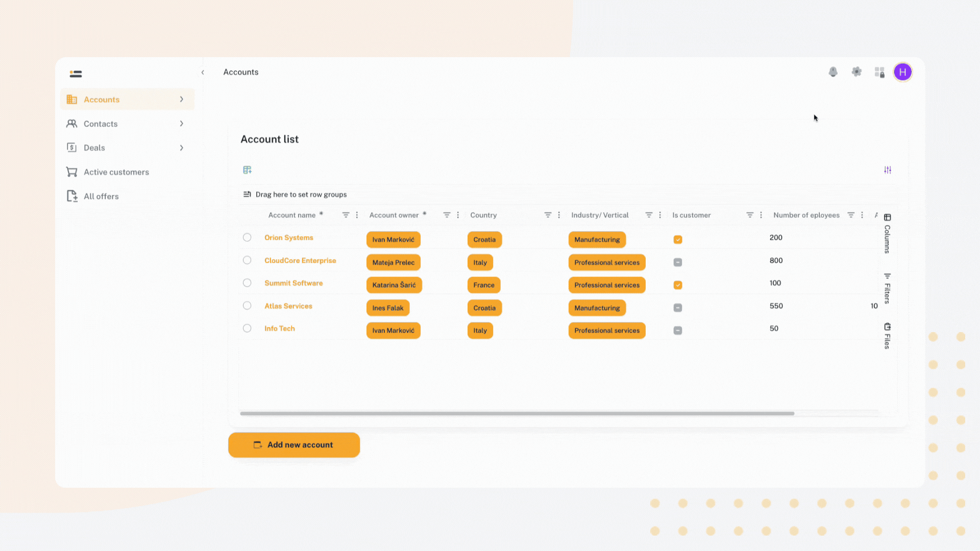Click the notification bell icon
Image resolution: width=980 pixels, height=551 pixels.
click(833, 72)
